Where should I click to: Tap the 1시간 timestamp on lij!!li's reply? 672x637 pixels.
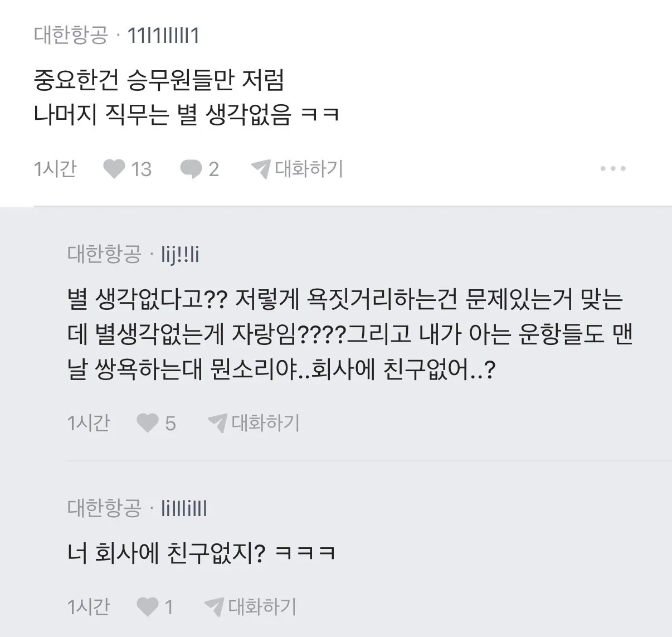click(x=89, y=423)
